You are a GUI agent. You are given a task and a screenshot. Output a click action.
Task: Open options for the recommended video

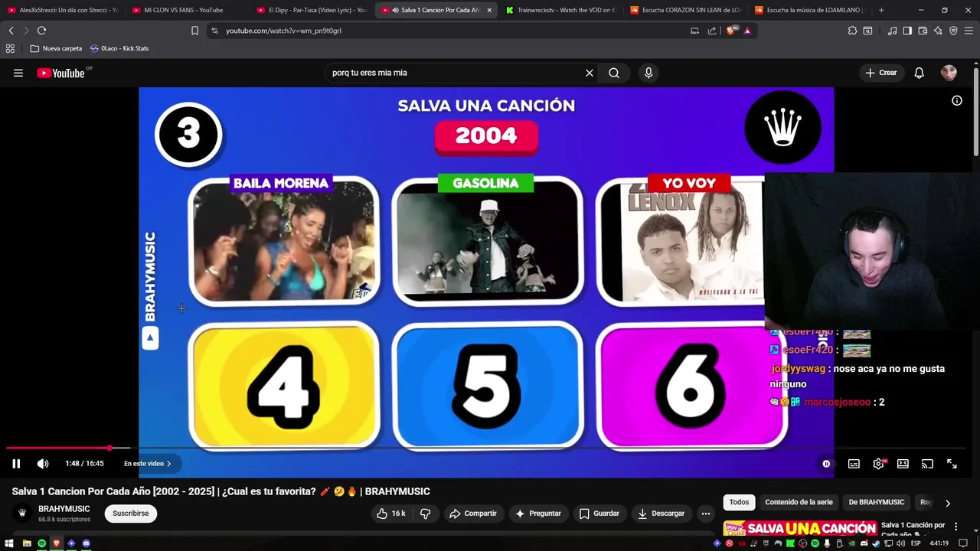pos(955,527)
